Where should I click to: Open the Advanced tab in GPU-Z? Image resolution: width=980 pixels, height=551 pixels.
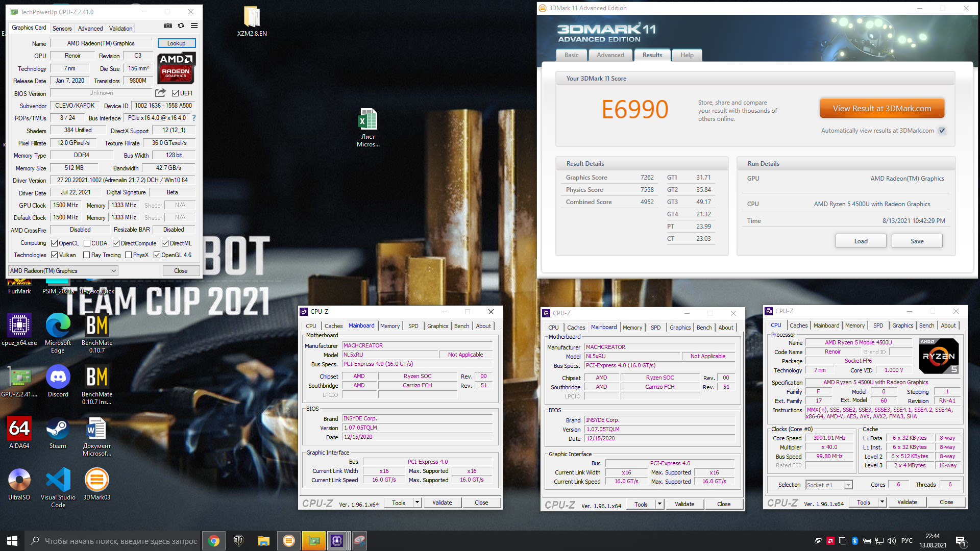pos(90,29)
